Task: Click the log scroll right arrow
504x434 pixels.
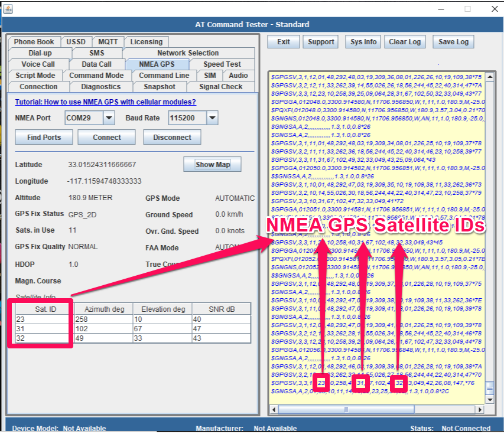Action: [480, 410]
